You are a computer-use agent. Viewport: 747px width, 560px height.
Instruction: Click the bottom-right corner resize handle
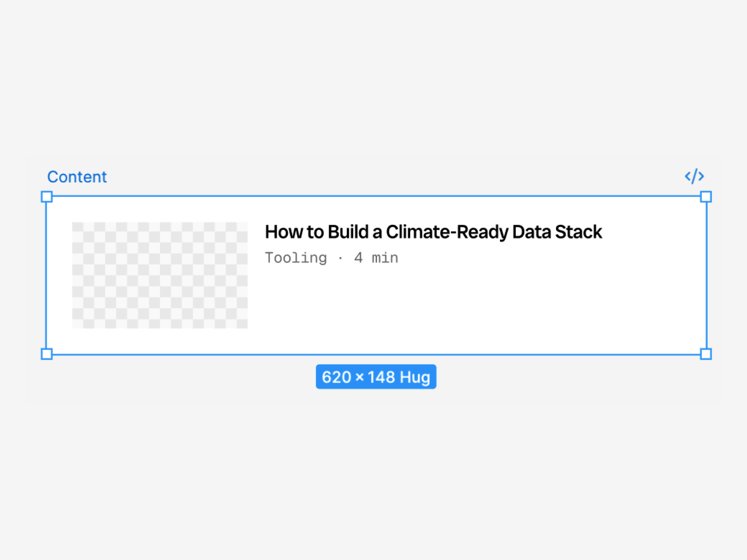pyautogui.click(x=706, y=354)
